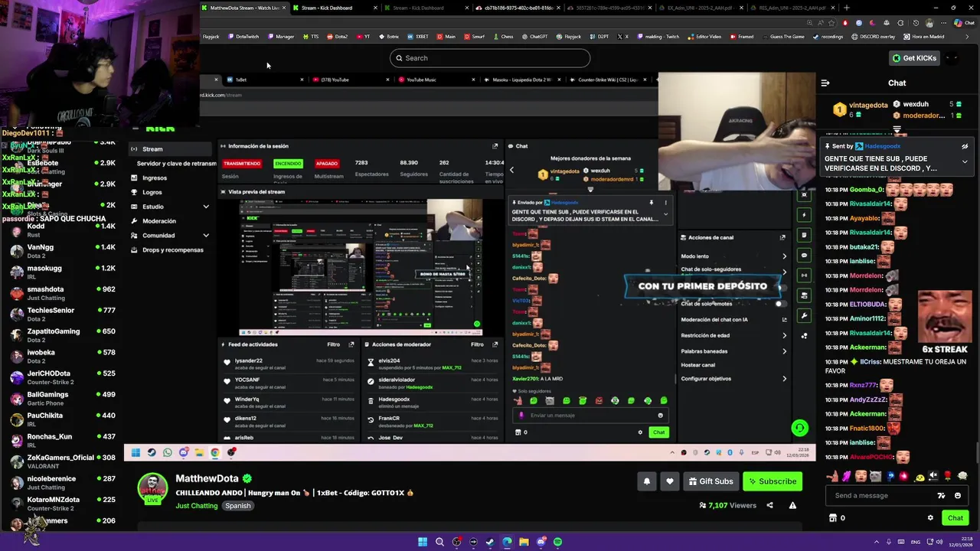Viewport: 980px width, 551px height.
Task: Toggle system volume icon in tray
Action: (939, 542)
